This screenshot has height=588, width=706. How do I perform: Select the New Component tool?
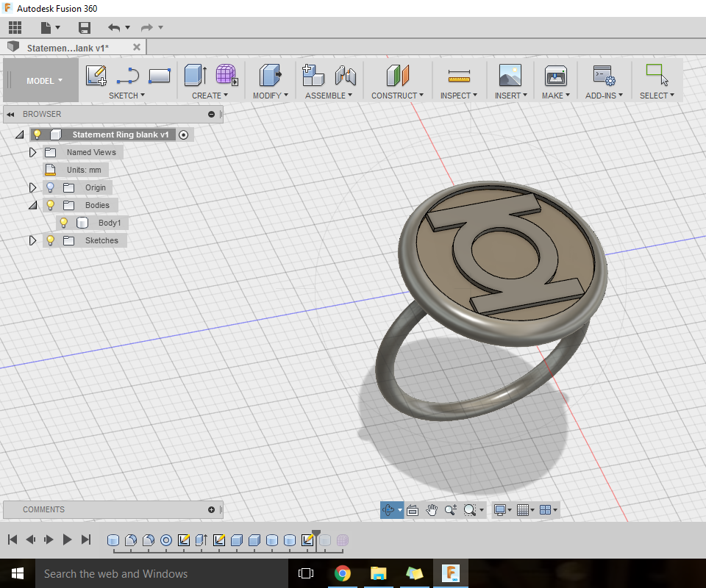(313, 75)
